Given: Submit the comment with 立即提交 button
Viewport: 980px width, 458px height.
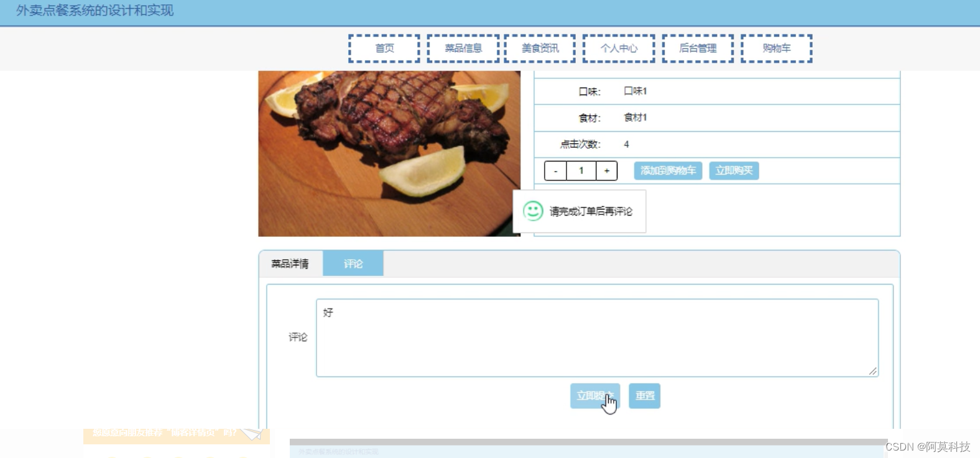Looking at the screenshot, I should pyautogui.click(x=595, y=396).
